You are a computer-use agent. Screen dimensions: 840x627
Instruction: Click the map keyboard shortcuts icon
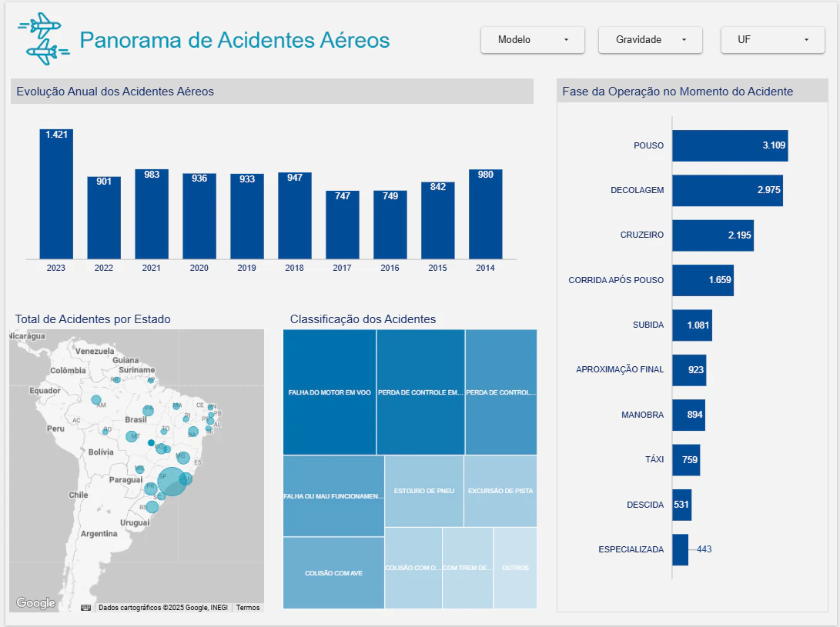[85, 607]
